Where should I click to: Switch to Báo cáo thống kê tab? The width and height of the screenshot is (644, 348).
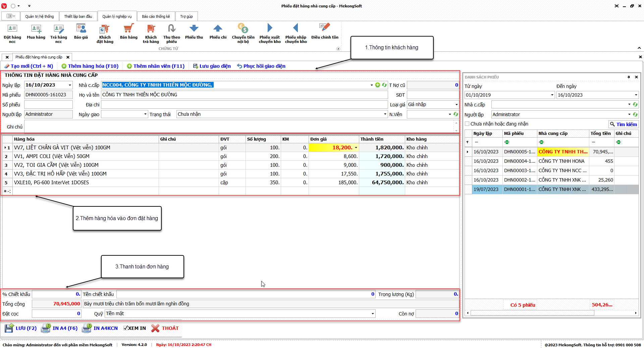(x=156, y=16)
